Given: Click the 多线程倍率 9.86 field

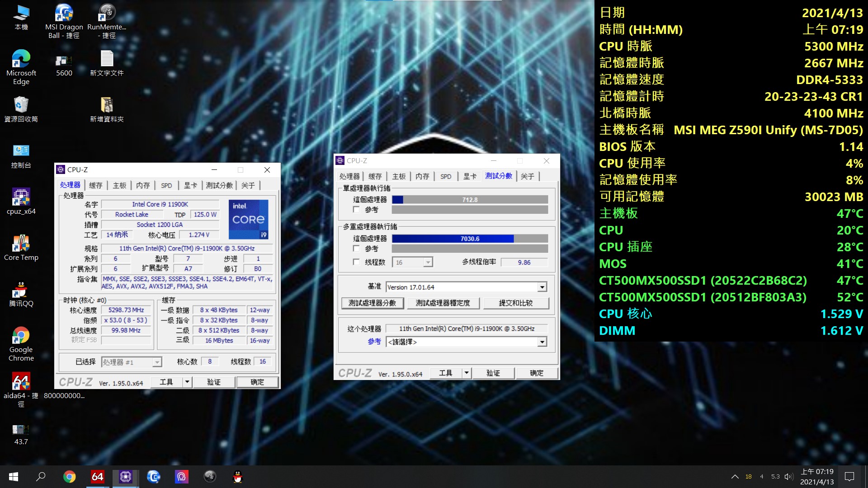Looking at the screenshot, I should coord(524,263).
